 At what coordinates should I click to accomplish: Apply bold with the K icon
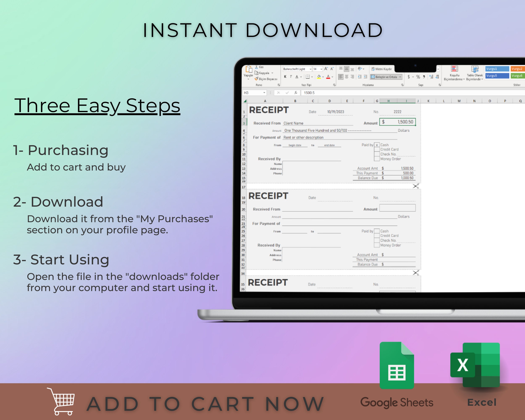285,77
